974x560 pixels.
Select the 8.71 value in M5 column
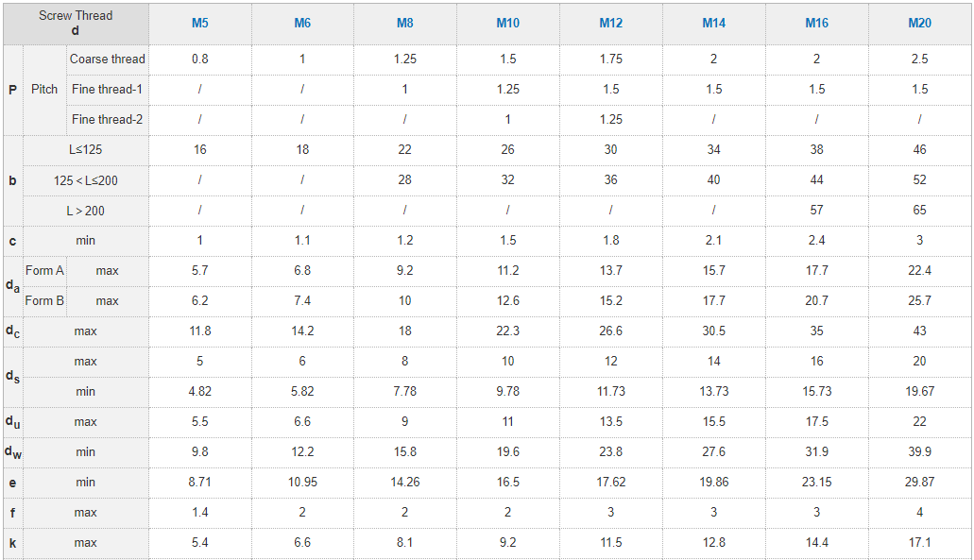tap(199, 482)
